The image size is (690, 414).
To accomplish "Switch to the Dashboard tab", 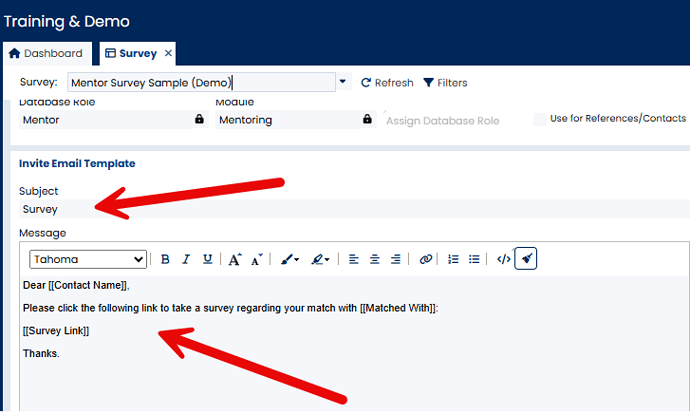I will (x=46, y=53).
